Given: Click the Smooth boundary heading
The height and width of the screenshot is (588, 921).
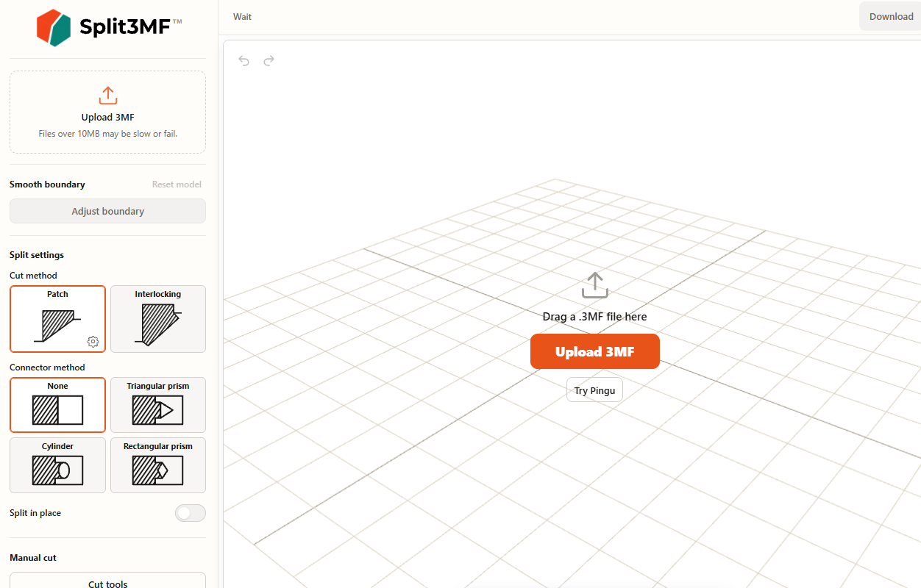Looking at the screenshot, I should 47,184.
